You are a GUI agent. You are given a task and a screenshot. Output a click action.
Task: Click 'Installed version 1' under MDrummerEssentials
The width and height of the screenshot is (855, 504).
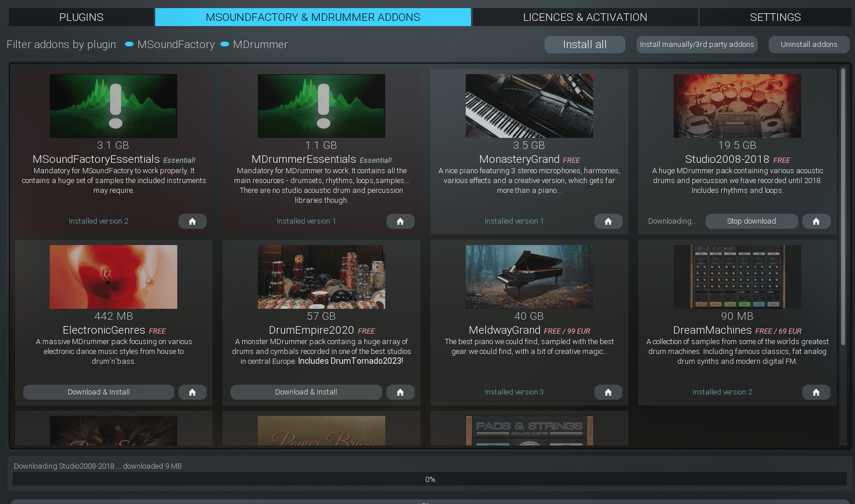306,221
